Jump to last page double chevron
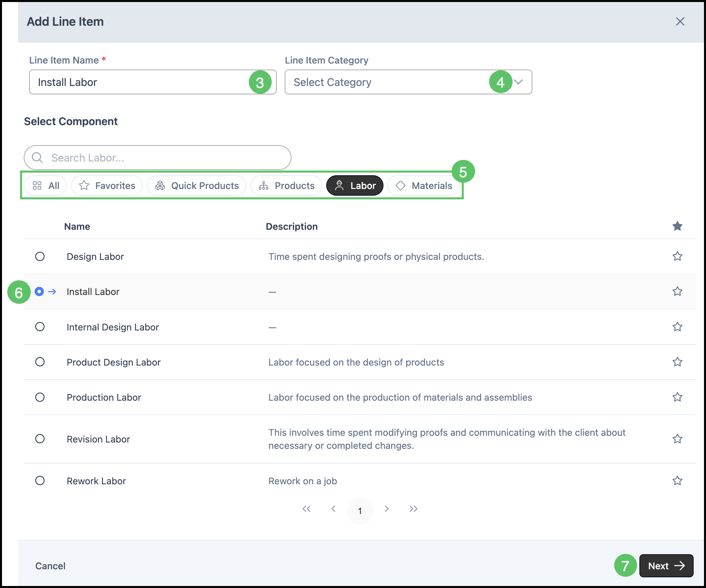Screen dimensions: 706x588 tap(413, 509)
